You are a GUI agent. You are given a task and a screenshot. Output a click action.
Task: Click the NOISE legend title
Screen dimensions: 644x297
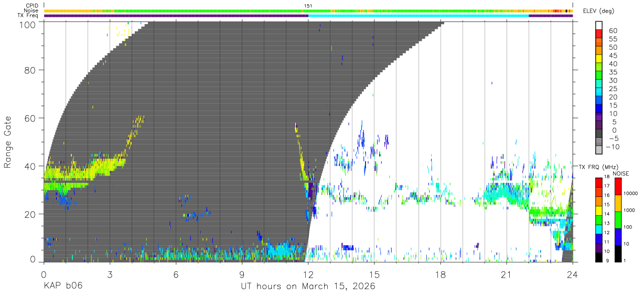[x=621, y=173]
